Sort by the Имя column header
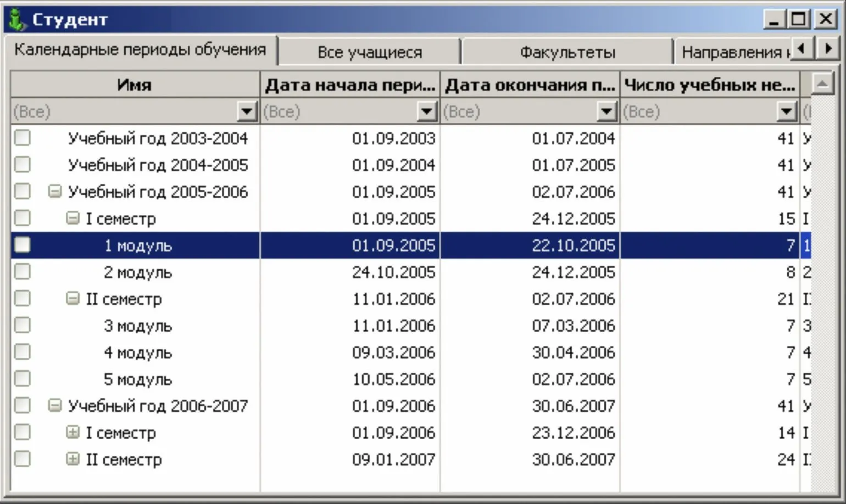 135,85
